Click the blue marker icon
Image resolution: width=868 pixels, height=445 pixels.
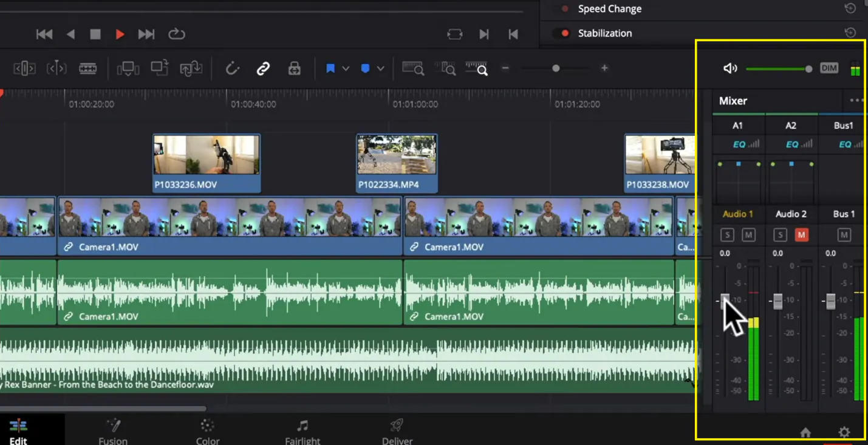[x=365, y=69]
